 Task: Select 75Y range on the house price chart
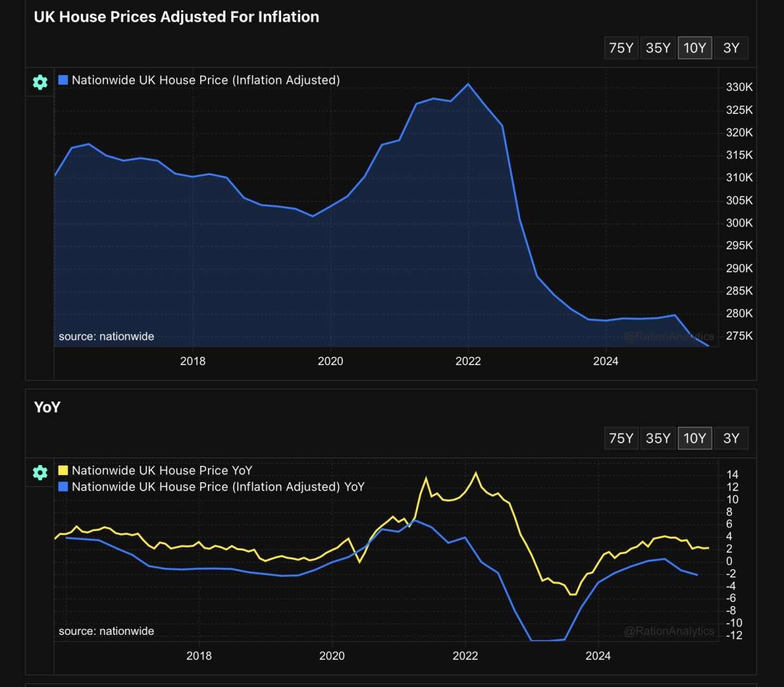[x=621, y=48]
